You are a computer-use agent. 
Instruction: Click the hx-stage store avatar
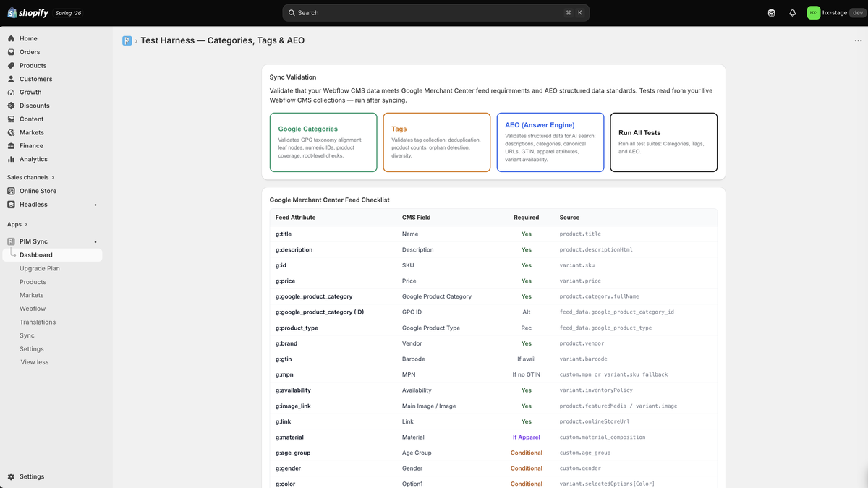coord(814,13)
